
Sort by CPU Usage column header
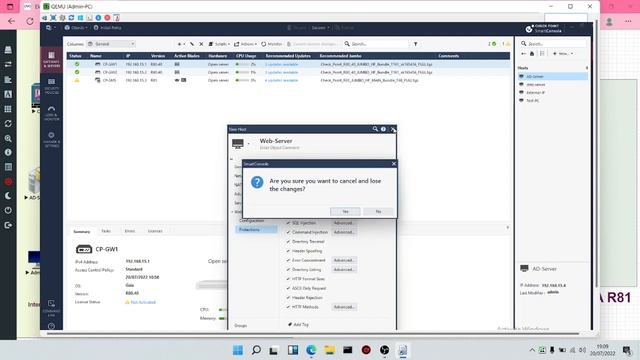click(246, 56)
